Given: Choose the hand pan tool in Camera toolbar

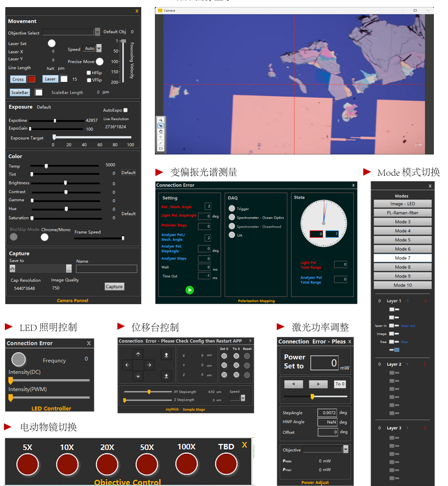Looking at the screenshot, I should point(161,131).
